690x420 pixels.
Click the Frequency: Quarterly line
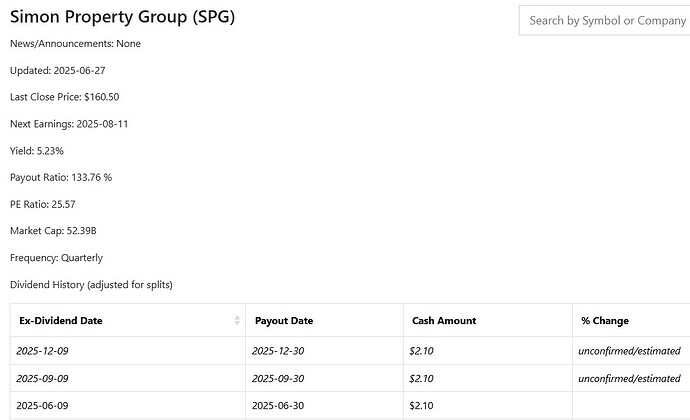(x=56, y=258)
